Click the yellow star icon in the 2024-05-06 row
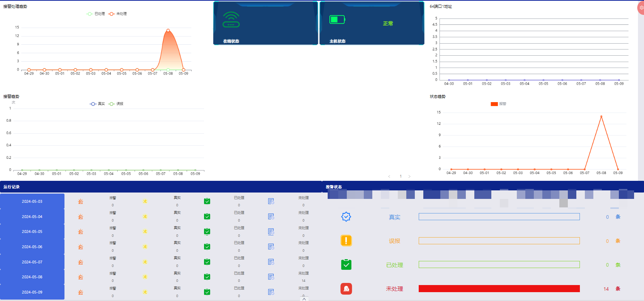The image size is (644, 301). coord(145,247)
